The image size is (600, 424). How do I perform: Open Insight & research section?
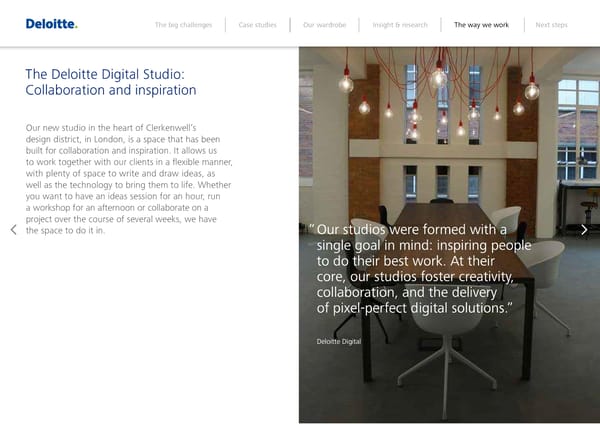click(399, 25)
